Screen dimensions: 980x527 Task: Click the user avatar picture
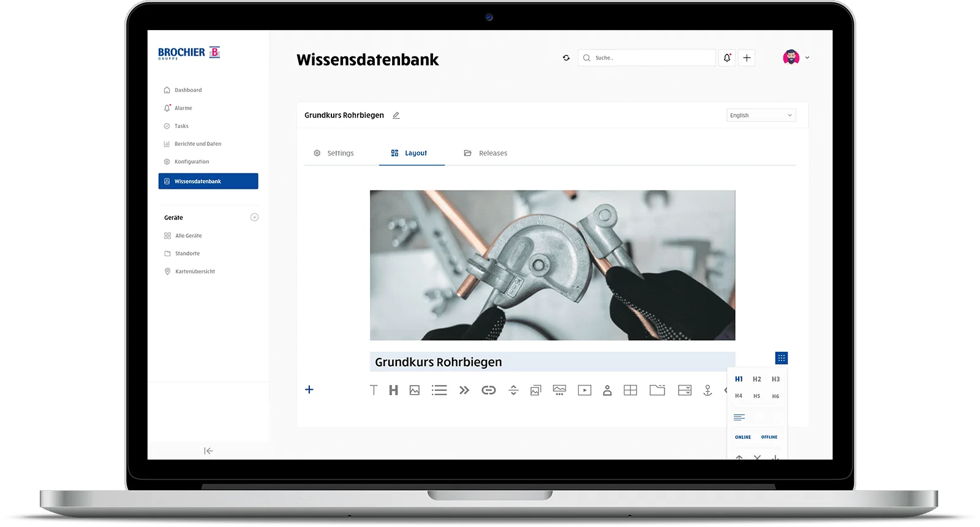[x=791, y=58]
